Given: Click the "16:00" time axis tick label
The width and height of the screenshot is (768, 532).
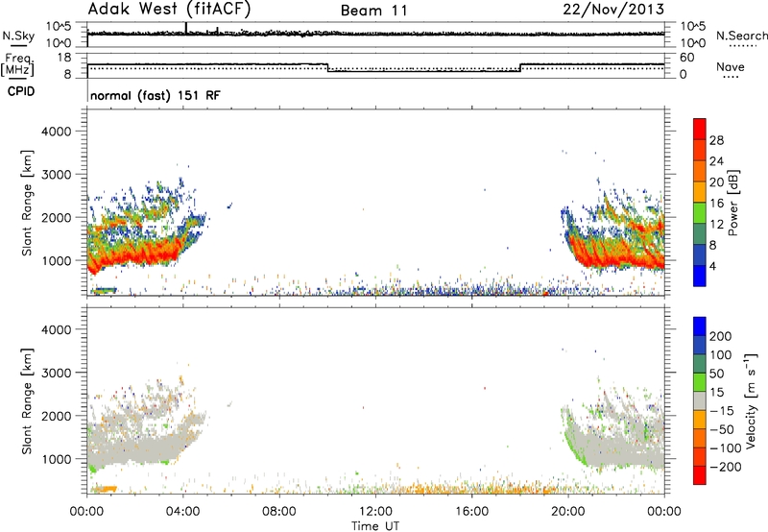Looking at the screenshot, I should [x=471, y=512].
